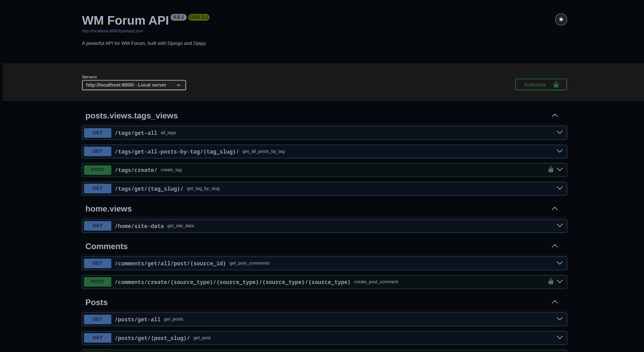Image resolution: width=644 pixels, height=352 pixels.
Task: Expand the /tags/create/ endpoint chevron
Action: click(560, 169)
